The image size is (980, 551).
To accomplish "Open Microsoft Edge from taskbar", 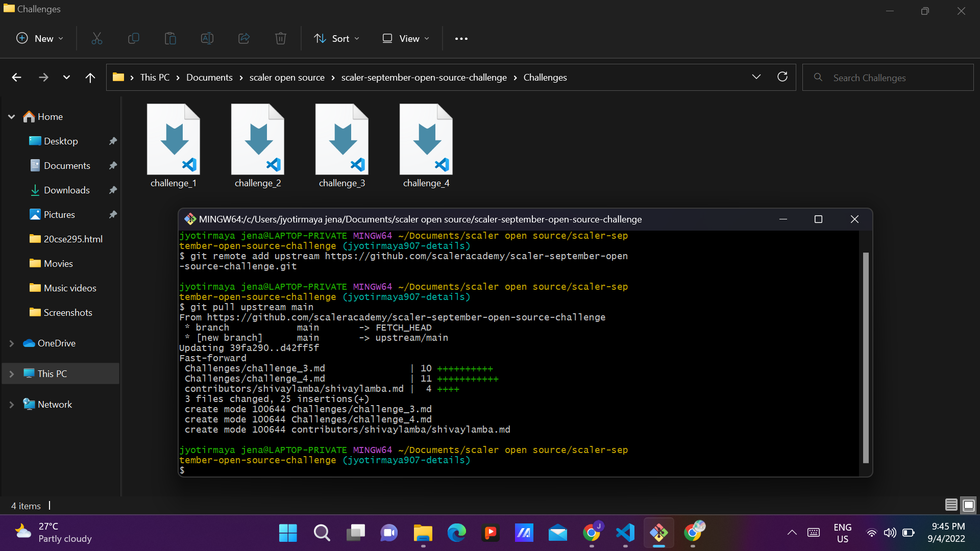I will pyautogui.click(x=457, y=533).
